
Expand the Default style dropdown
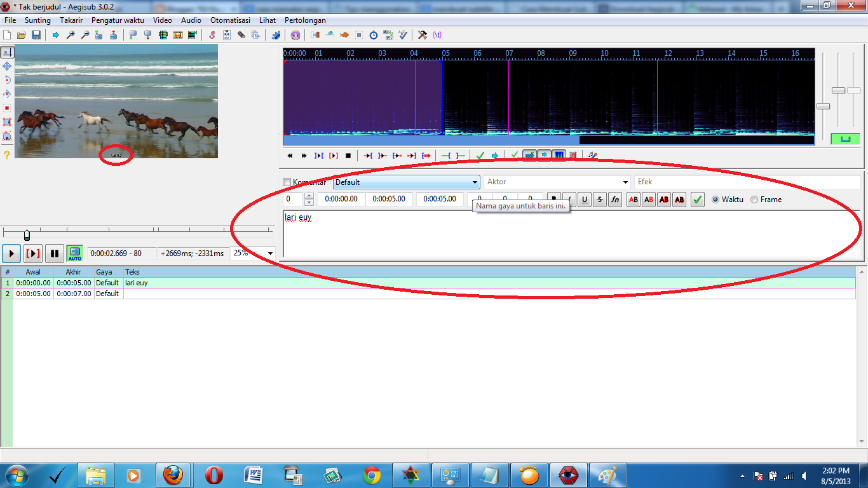coord(475,182)
